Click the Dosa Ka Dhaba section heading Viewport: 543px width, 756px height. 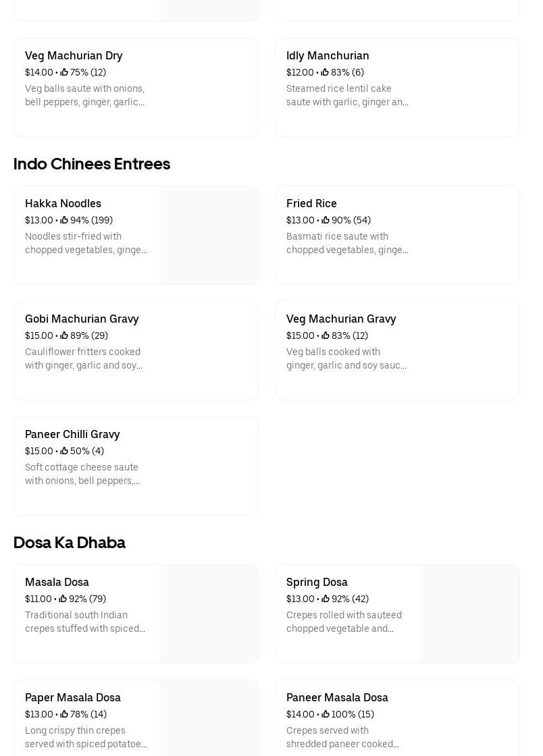70,543
